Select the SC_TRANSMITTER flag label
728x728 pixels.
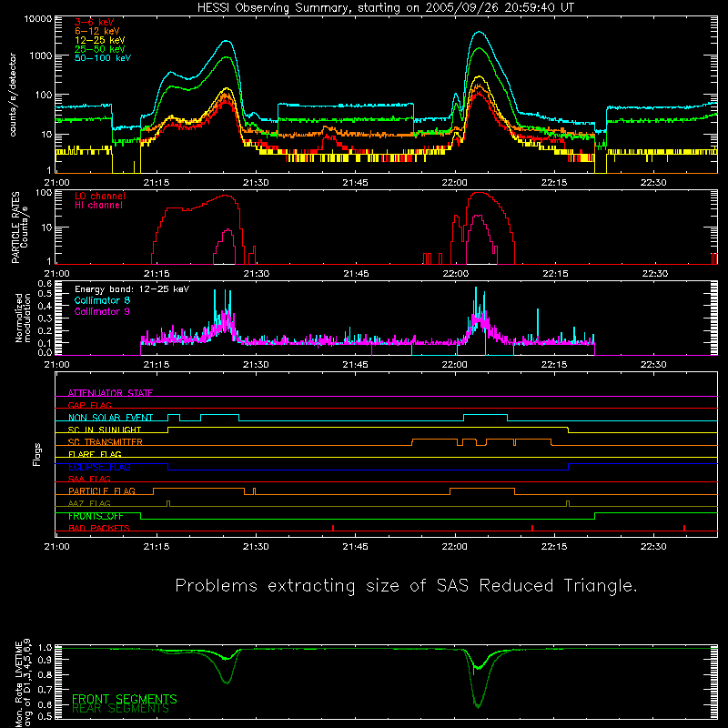[106, 441]
